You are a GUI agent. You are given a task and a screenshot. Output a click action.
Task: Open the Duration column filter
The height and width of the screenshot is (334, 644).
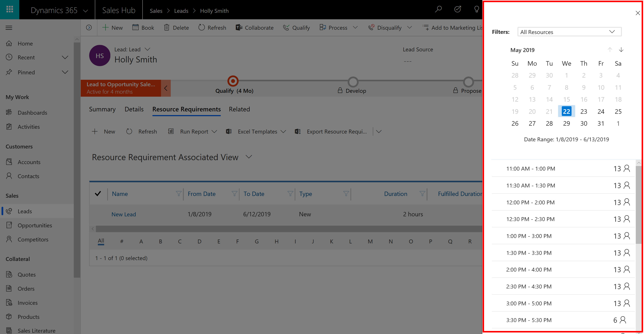pos(422,194)
